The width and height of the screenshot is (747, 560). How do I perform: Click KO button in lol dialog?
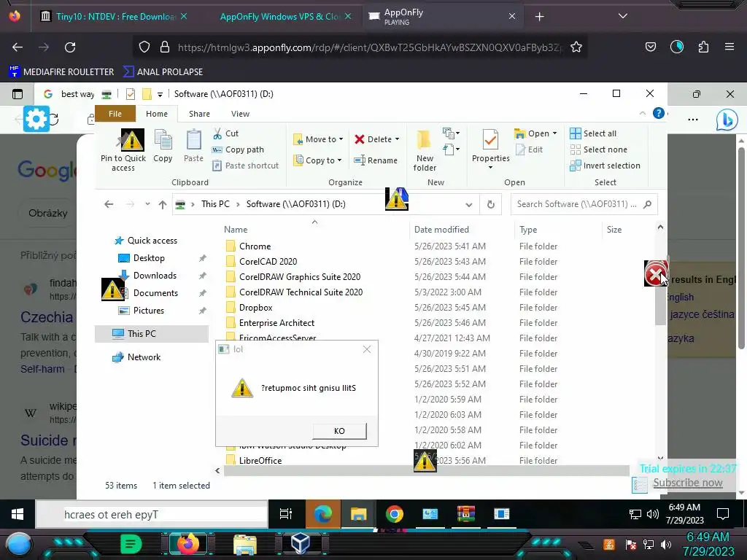[x=339, y=431]
